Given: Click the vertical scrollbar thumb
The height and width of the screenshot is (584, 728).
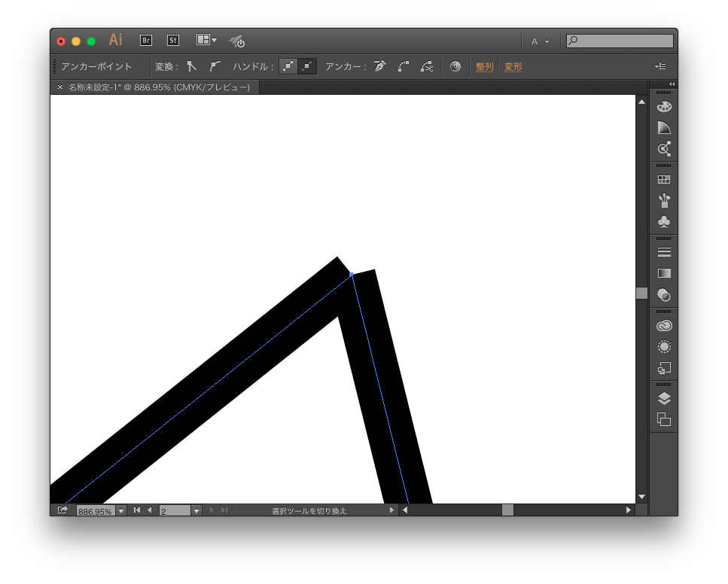Looking at the screenshot, I should pos(641,294).
